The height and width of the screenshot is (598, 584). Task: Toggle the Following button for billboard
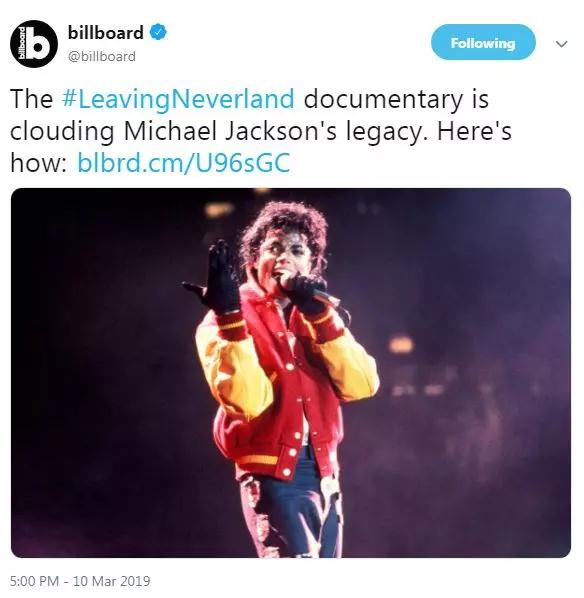point(483,42)
